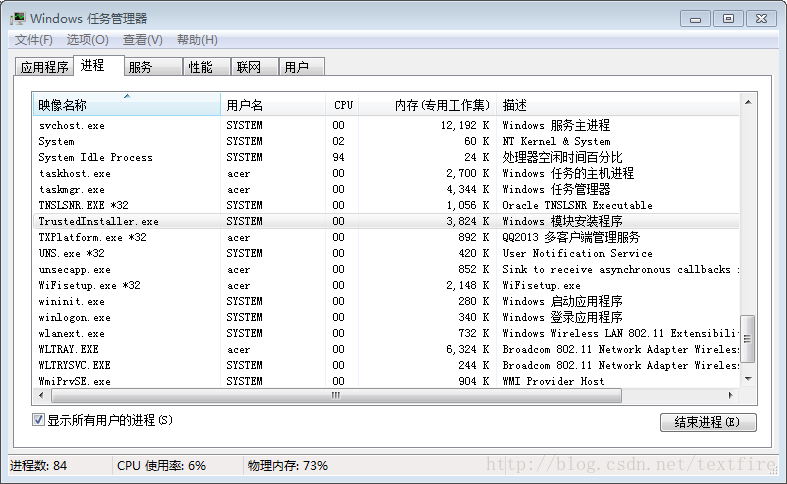Sort by 内存(专用工作集) column header
The image size is (787, 484).
[428, 104]
